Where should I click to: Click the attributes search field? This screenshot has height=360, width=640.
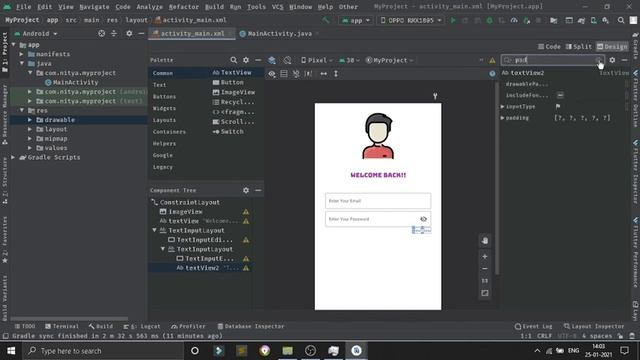coord(553,60)
